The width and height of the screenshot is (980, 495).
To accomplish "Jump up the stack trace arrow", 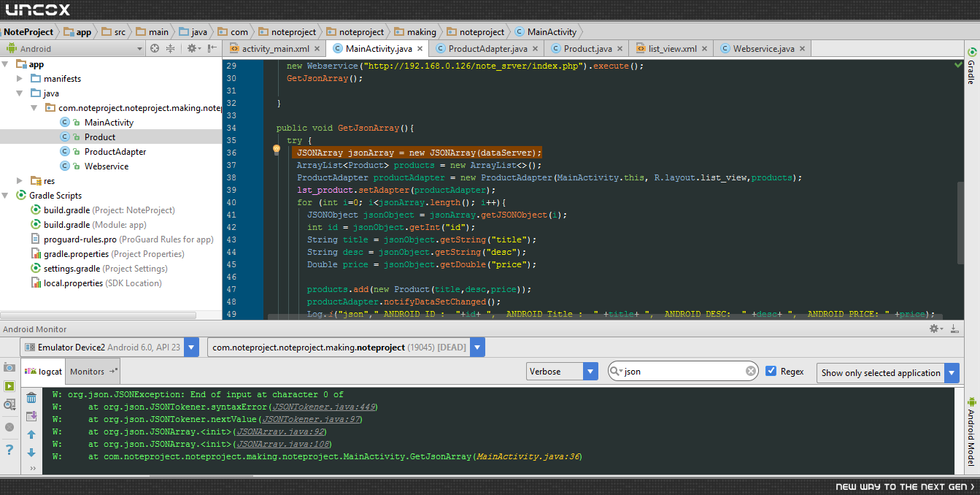I will (x=31, y=434).
